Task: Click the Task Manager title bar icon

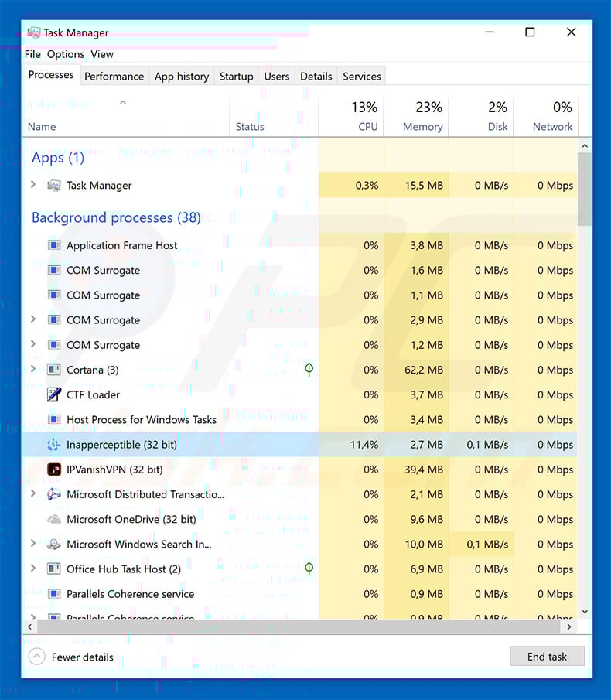Action: [x=34, y=32]
